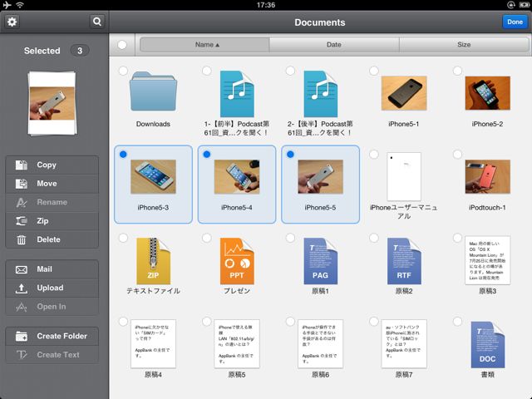Open the settings gear icon

click(12, 22)
